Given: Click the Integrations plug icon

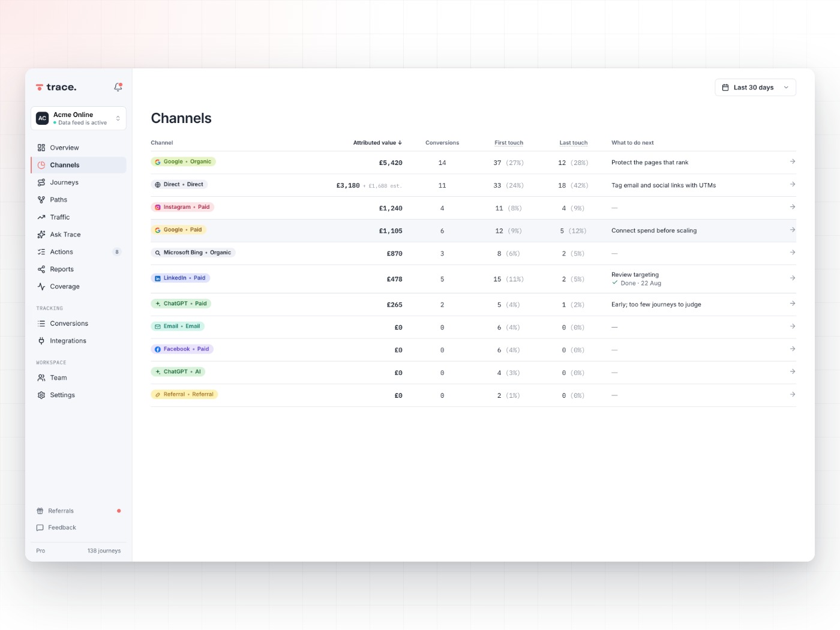Looking at the screenshot, I should coord(41,341).
